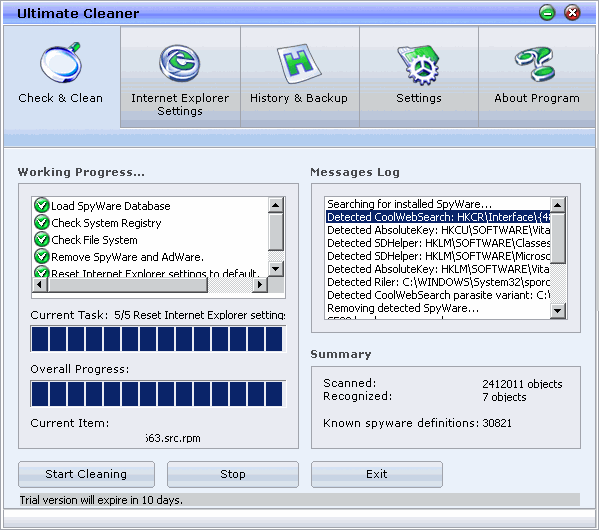599x530 pixels.
Task: Switch to Internet Explorer Settings tab label
Action: [x=180, y=104]
